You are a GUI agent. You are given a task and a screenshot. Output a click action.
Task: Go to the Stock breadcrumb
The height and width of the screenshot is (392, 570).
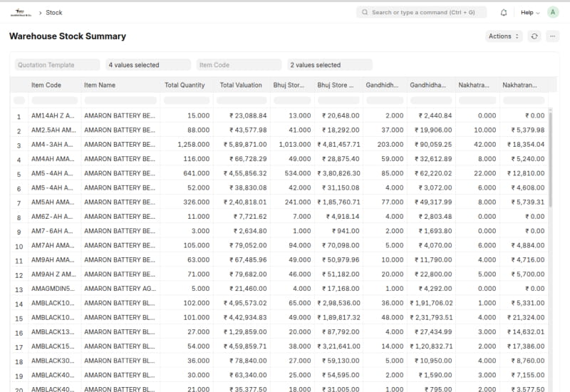coord(54,13)
